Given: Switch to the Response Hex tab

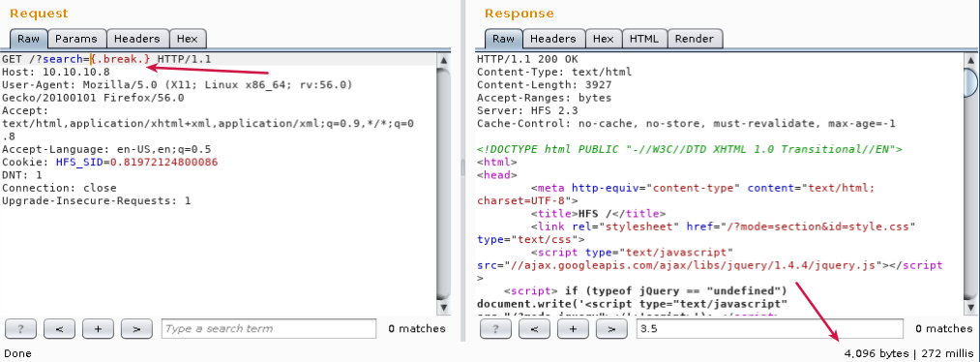Looking at the screenshot, I should tap(603, 39).
